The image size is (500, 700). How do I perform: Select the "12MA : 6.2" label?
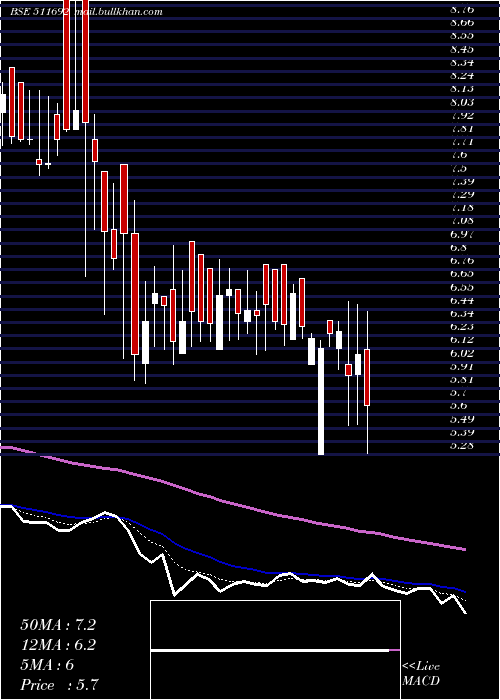tap(58, 645)
